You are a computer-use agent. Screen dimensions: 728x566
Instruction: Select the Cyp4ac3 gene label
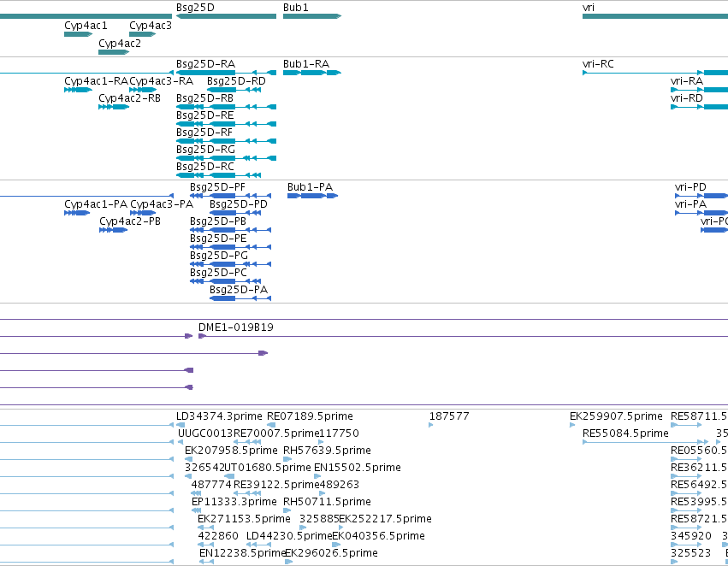[x=151, y=26]
